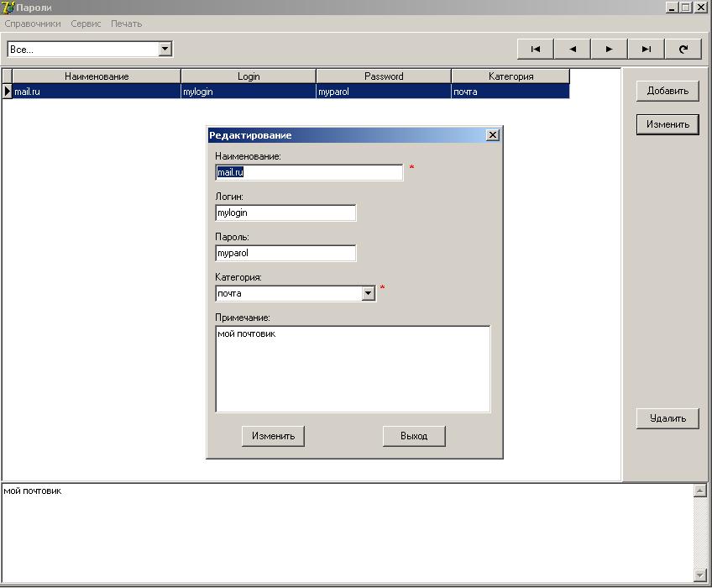Click the Выход button

[x=414, y=436]
